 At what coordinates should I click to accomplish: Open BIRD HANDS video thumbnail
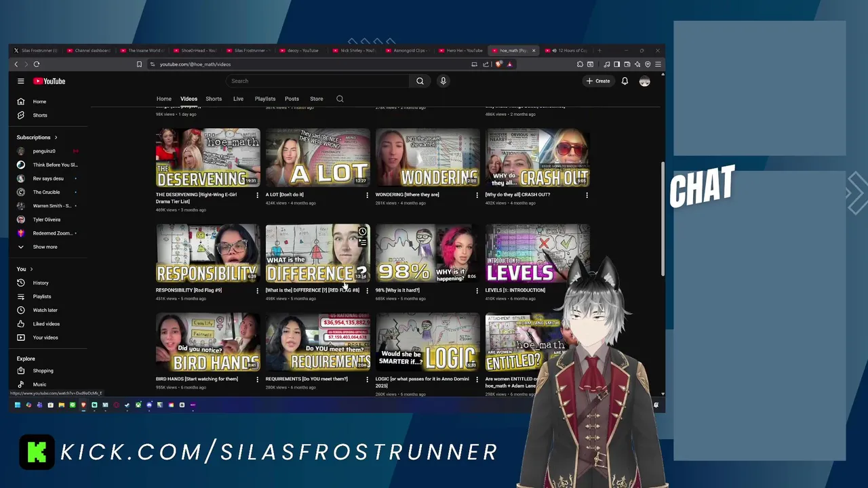pos(208,342)
